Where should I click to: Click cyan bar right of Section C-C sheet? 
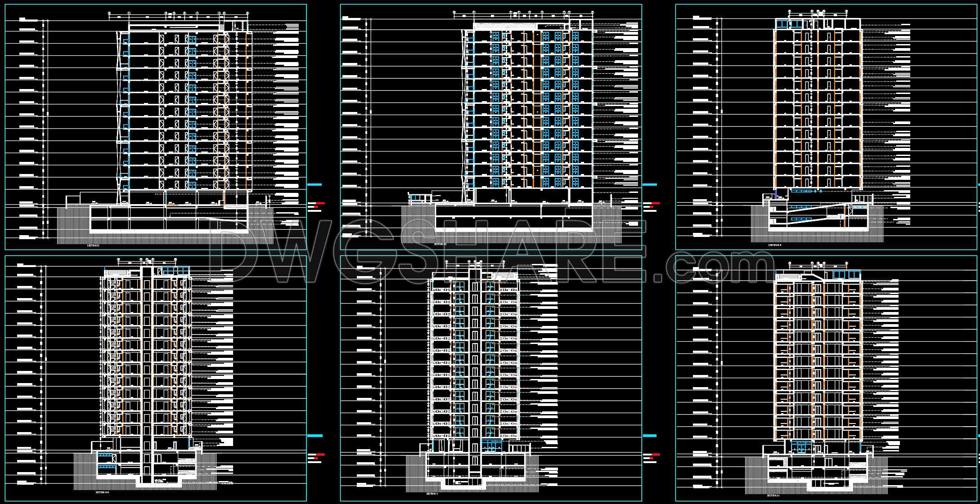[x=315, y=184]
